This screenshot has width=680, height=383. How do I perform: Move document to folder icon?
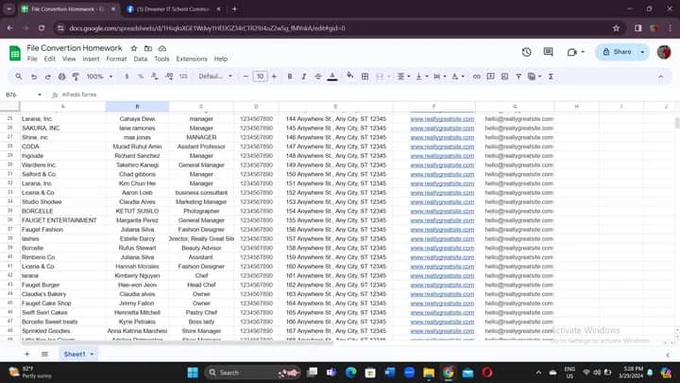pos(148,48)
